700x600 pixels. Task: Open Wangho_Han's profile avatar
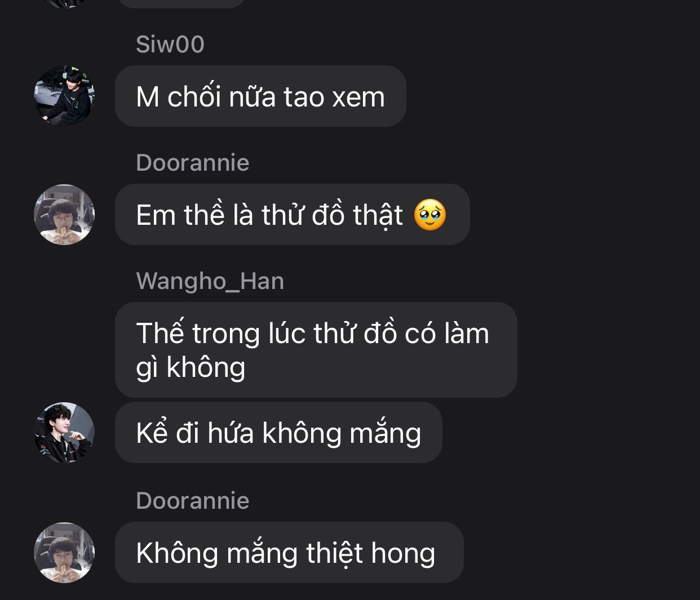click(x=64, y=433)
